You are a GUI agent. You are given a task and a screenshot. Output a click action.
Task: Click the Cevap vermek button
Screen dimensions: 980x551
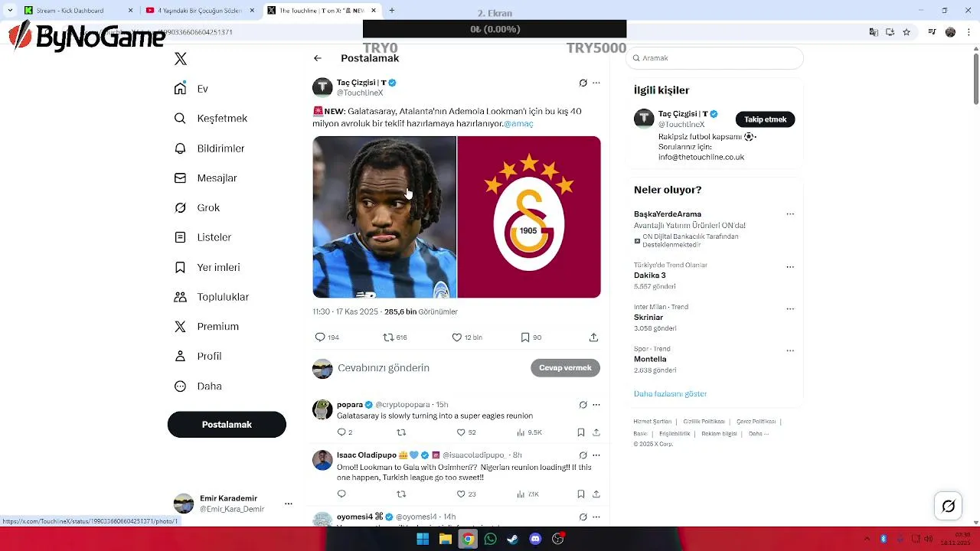(x=565, y=368)
